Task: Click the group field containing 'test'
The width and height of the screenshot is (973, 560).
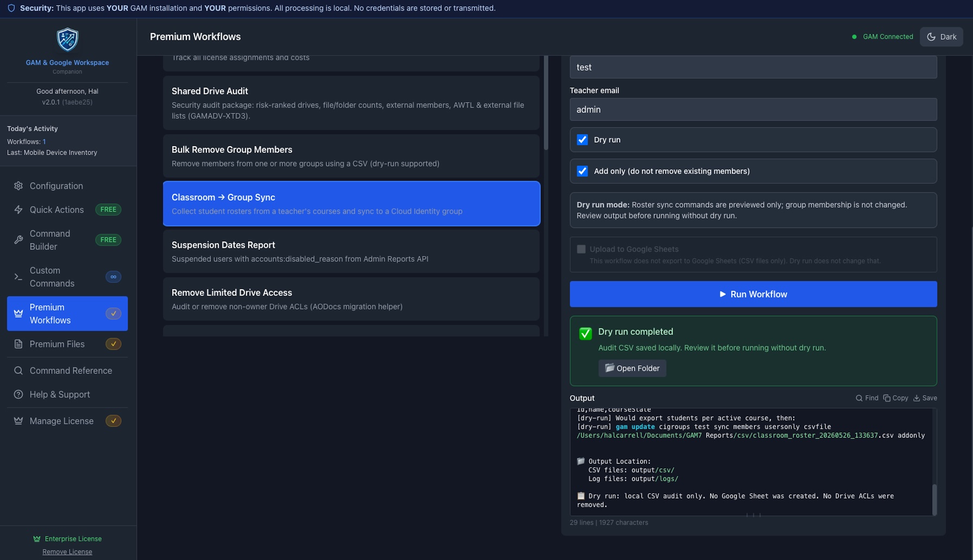Action: pos(753,67)
